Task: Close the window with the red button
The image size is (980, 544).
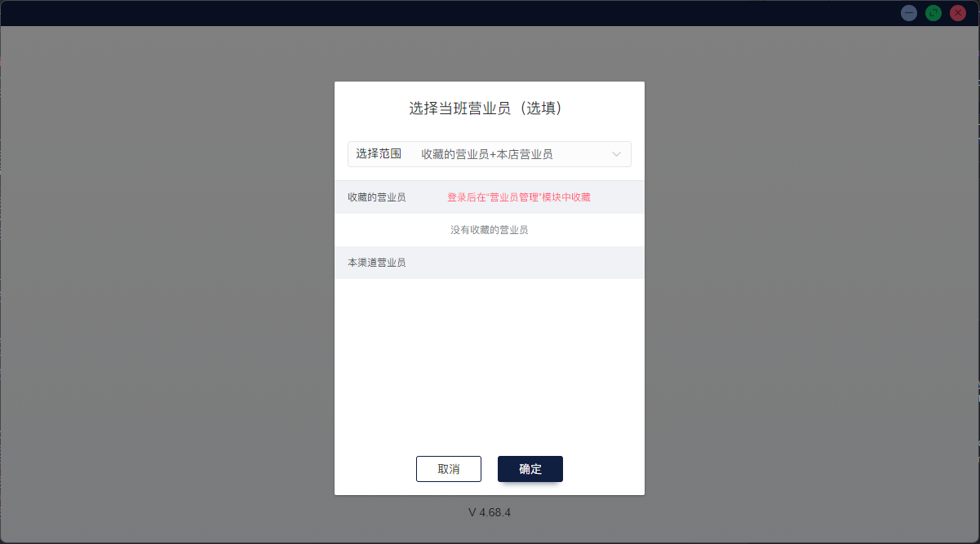Action: point(958,13)
